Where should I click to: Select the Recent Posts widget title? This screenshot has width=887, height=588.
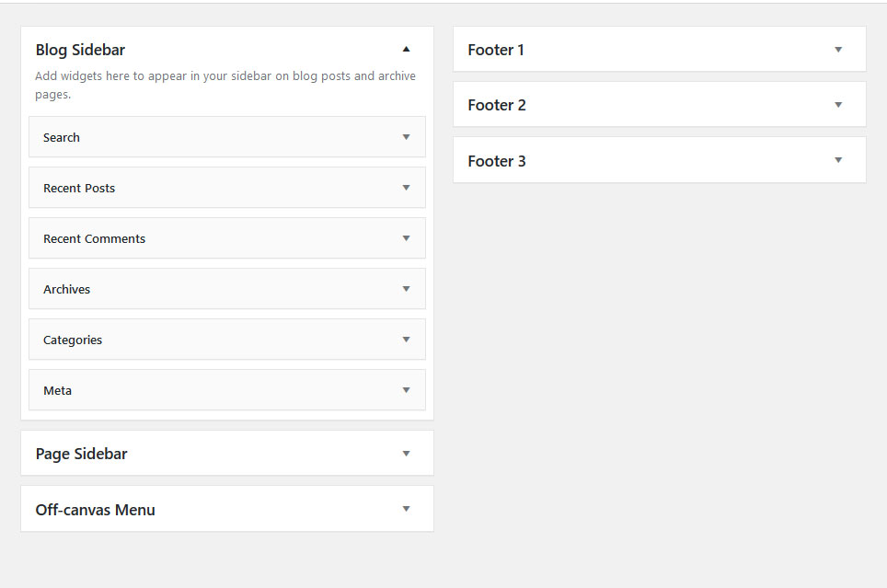tap(79, 188)
